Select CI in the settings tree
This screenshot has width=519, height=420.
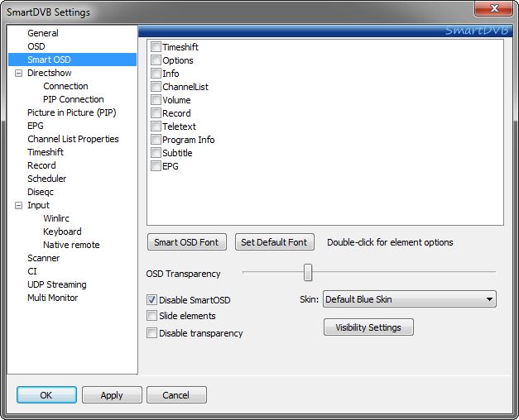pyautogui.click(x=32, y=271)
